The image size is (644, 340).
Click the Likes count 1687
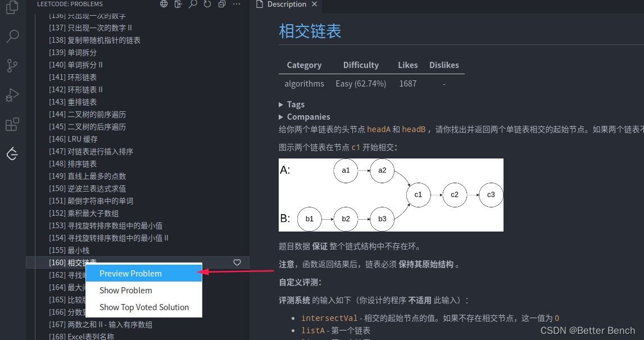click(407, 83)
